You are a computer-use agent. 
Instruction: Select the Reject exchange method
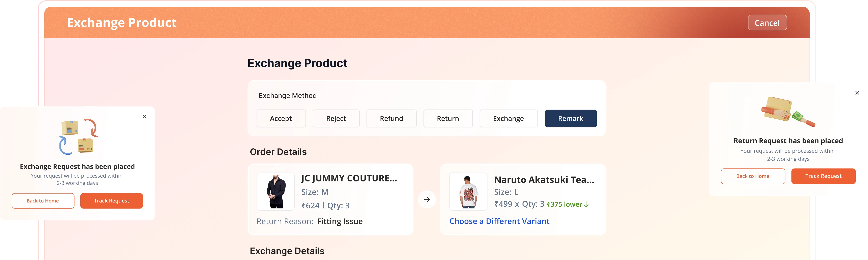tap(336, 119)
